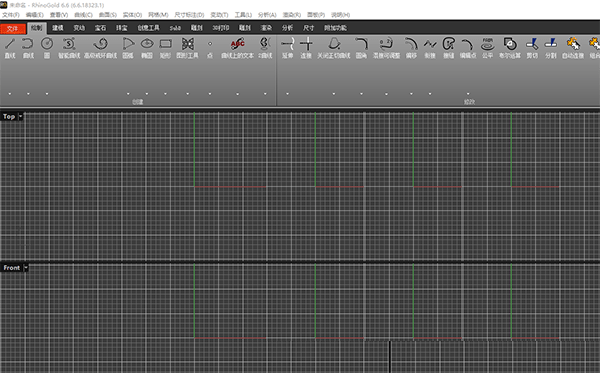
Task: Select the Curve drawing tool icon
Action: click(x=28, y=44)
